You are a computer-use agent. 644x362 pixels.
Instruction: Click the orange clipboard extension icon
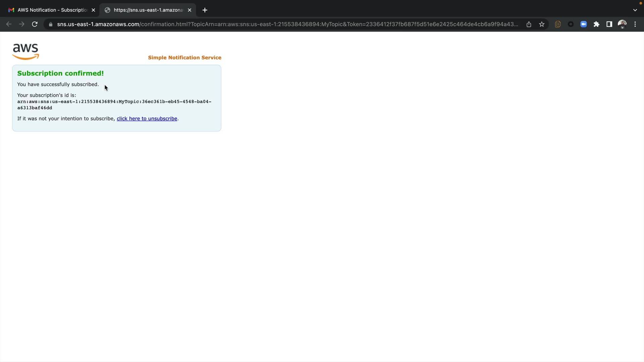[x=558, y=24]
